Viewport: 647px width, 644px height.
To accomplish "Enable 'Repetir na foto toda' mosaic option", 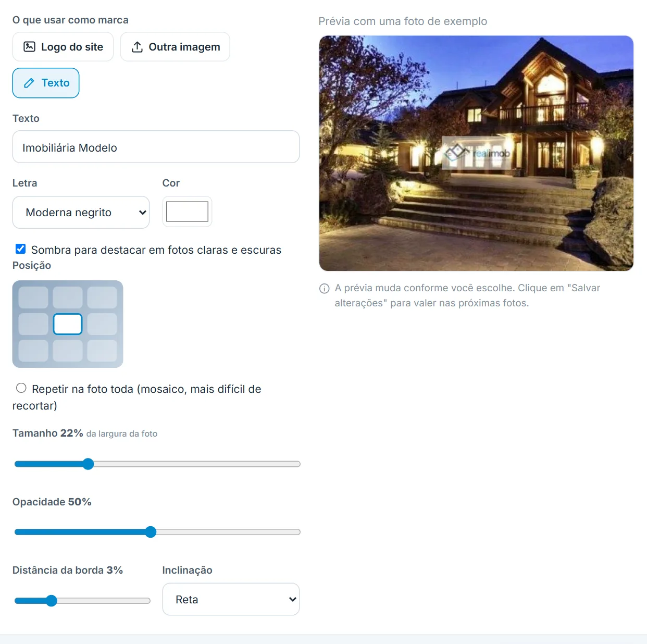I will pyautogui.click(x=21, y=388).
